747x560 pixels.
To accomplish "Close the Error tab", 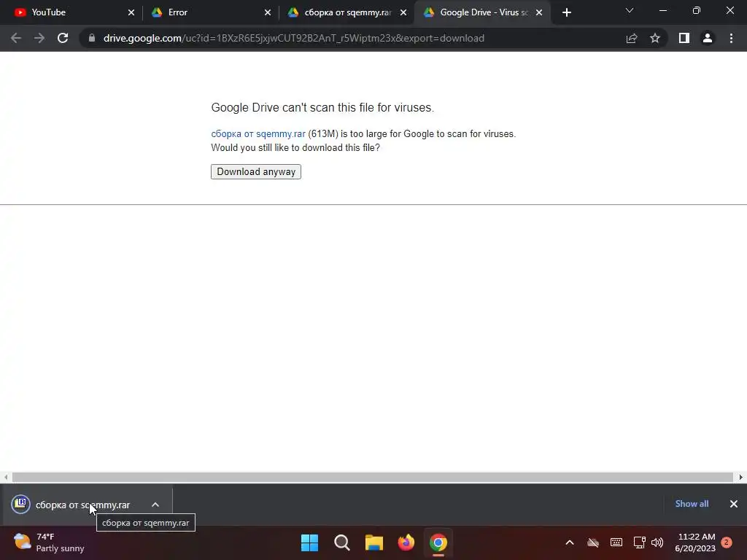I will click(267, 13).
